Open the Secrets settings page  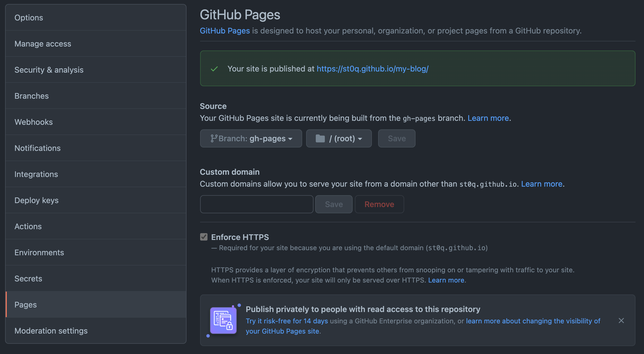click(x=96, y=279)
